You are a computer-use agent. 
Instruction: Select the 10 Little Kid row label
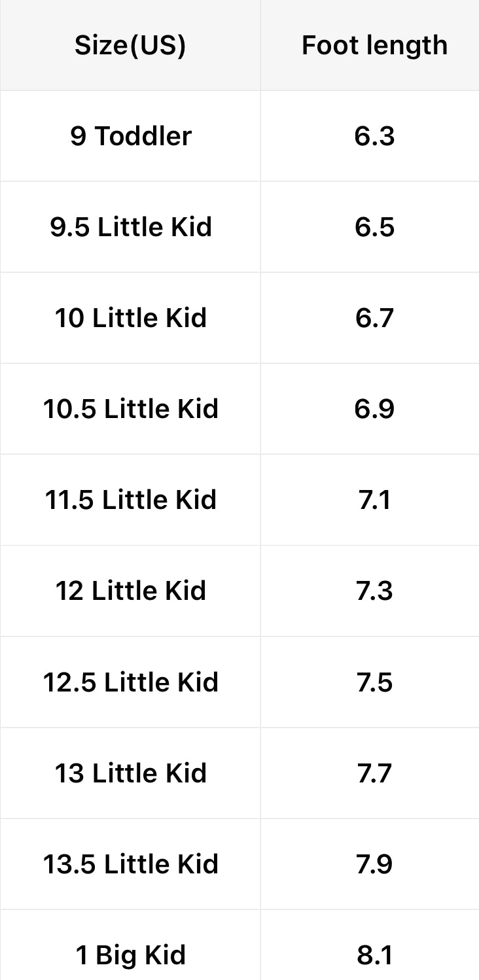pyautogui.click(x=131, y=318)
